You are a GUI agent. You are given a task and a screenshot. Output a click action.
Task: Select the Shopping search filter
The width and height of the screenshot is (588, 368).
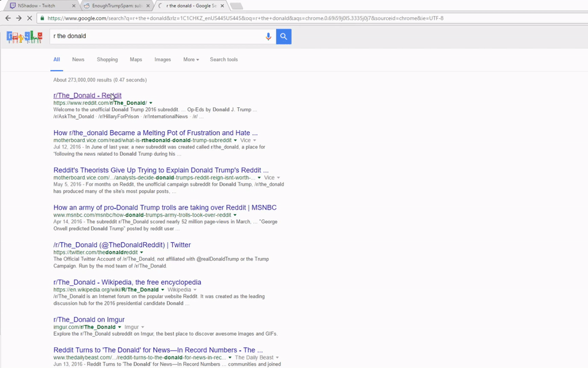coord(107,59)
